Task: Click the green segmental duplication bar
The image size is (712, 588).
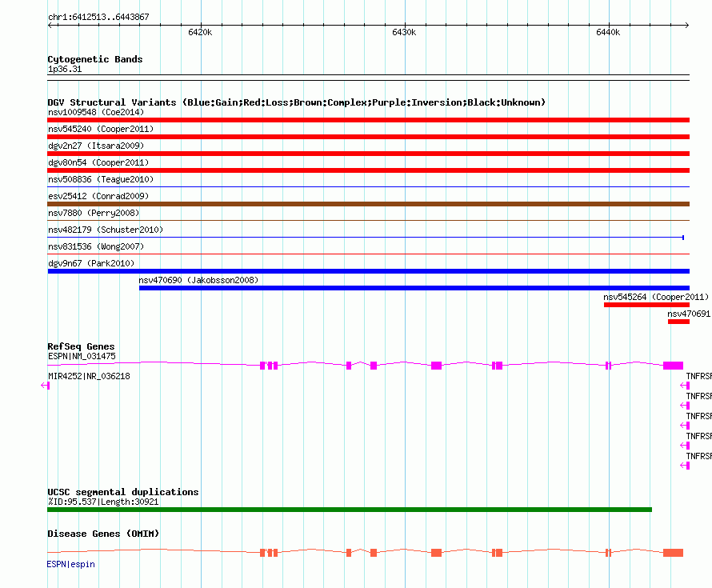Action: 350,510
